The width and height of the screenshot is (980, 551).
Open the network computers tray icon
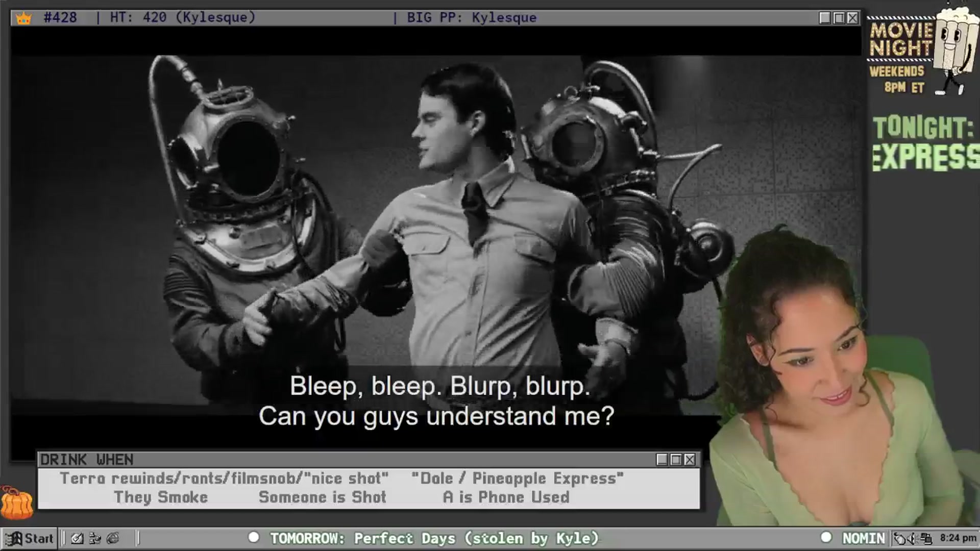click(926, 539)
